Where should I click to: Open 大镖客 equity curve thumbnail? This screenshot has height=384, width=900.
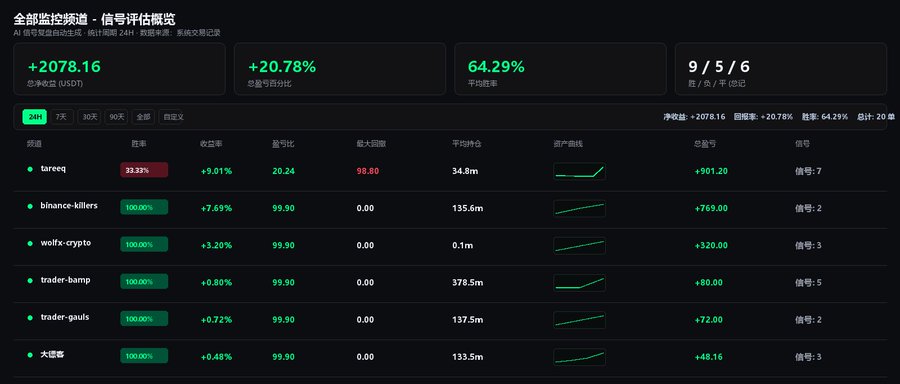point(579,356)
